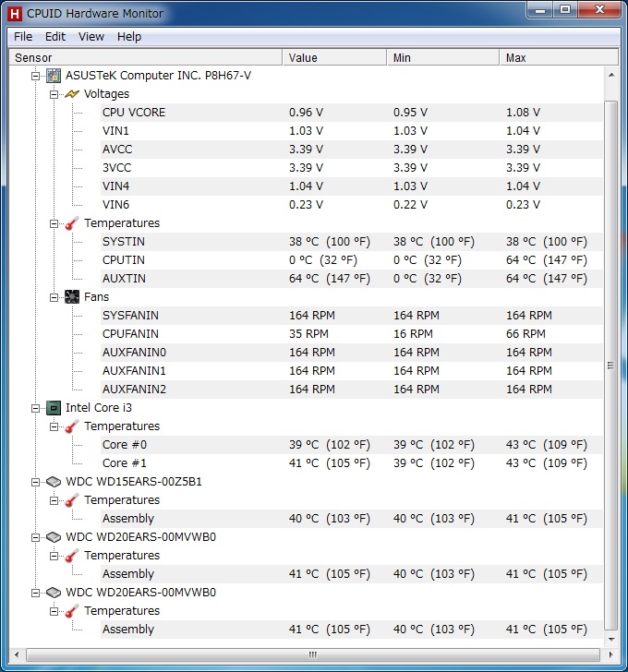This screenshot has height=672, width=628.
Task: Select the Core #1 temperature row
Action: click(x=352, y=462)
